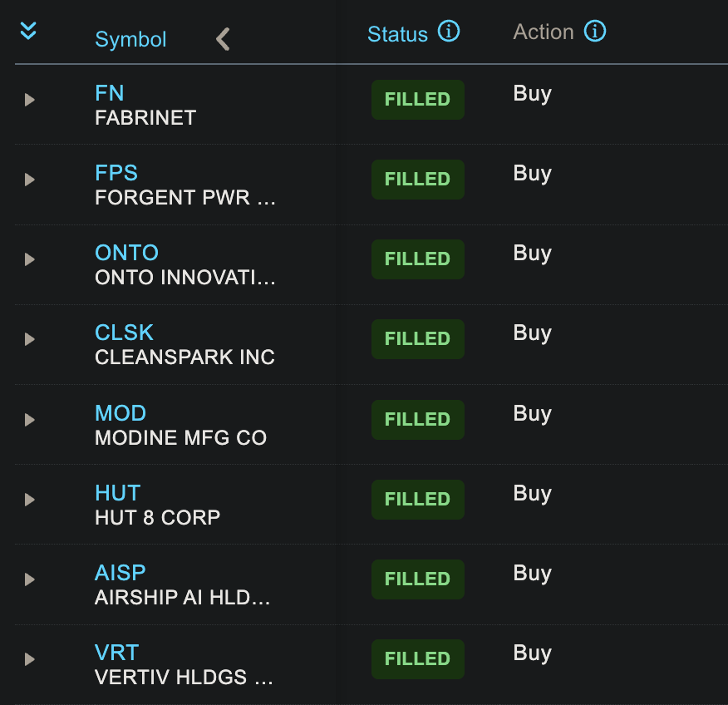The width and height of the screenshot is (728, 705).
Task: Select the FABRINET company name text
Action: (145, 118)
